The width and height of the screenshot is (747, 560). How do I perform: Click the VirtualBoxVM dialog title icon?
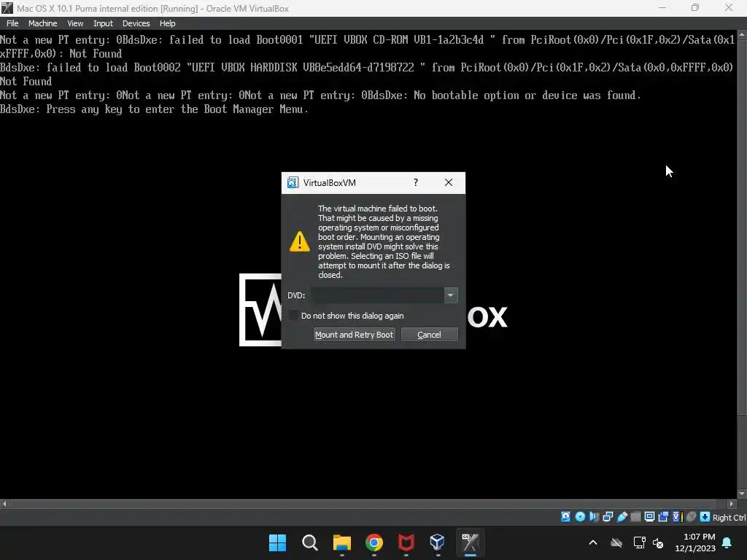pyautogui.click(x=293, y=183)
